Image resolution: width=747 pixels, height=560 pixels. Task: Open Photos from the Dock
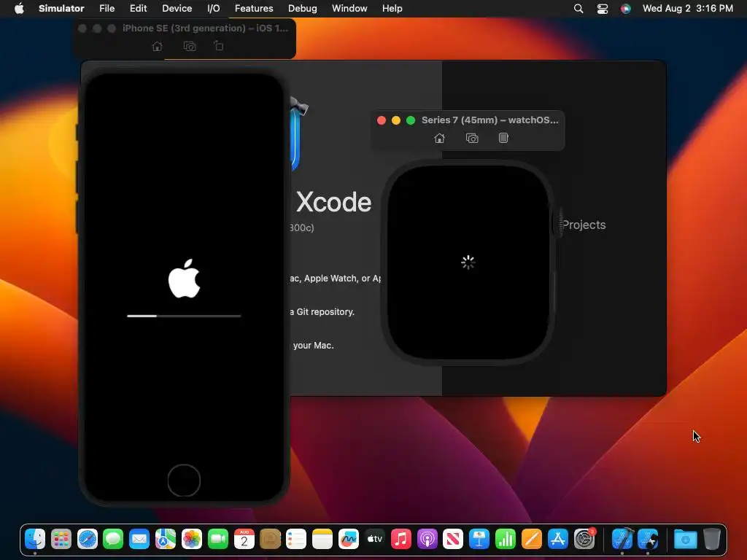tap(192, 539)
